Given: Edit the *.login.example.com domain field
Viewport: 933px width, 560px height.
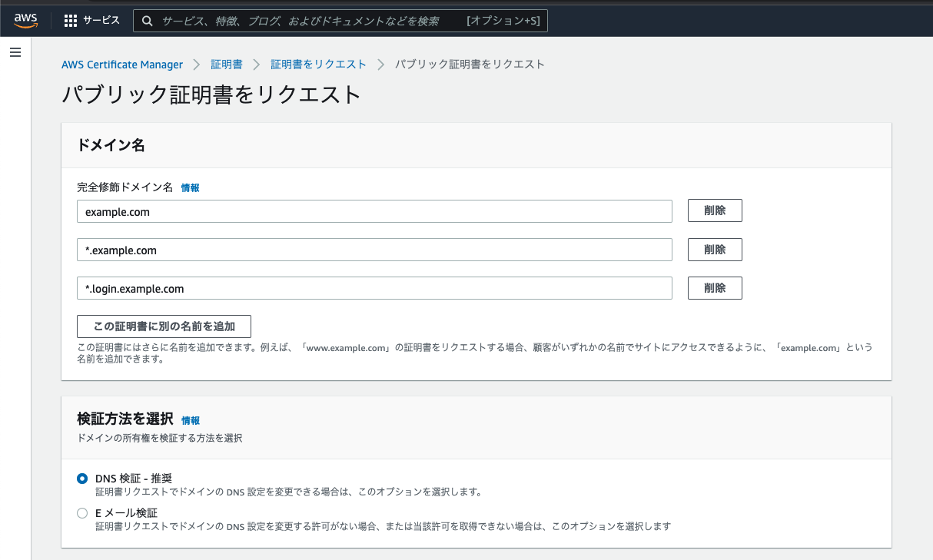Looking at the screenshot, I should click(375, 288).
